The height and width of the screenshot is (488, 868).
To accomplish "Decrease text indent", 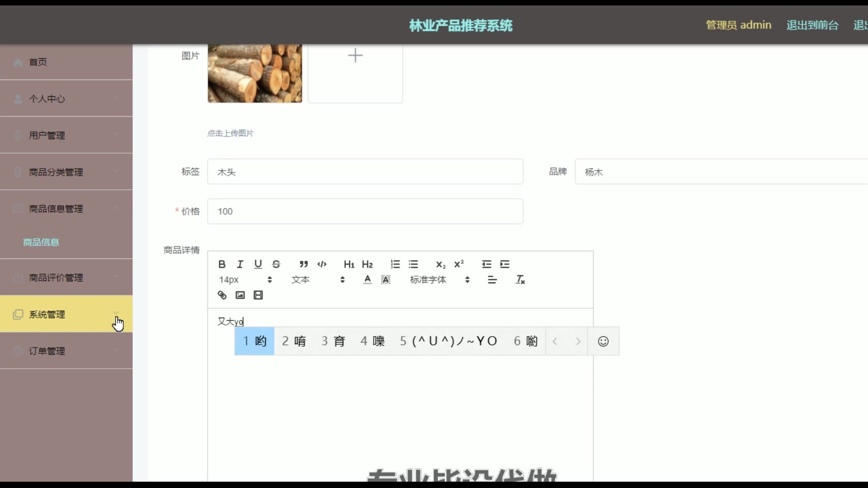I will click(x=486, y=264).
